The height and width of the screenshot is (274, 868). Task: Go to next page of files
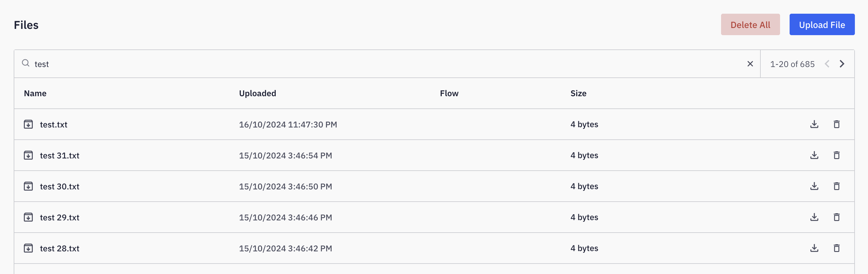click(842, 64)
